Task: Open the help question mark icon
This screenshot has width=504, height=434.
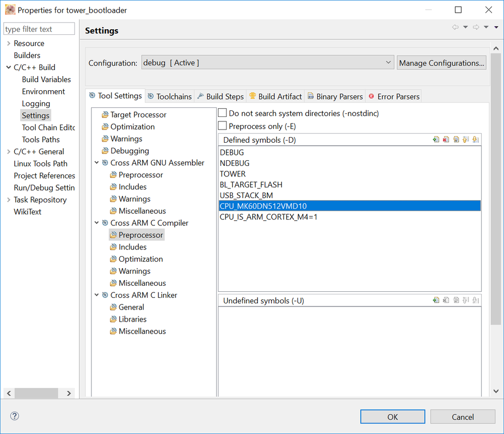Action: pyautogui.click(x=15, y=416)
